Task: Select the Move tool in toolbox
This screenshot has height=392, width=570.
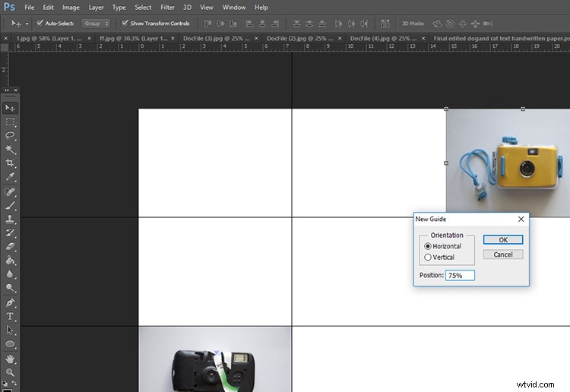Action: click(x=10, y=108)
